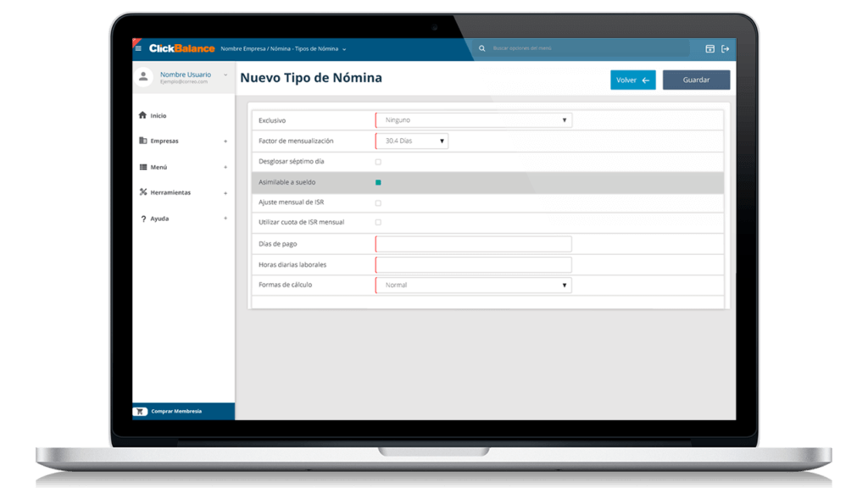Click the Guardar button
The width and height of the screenshot is (868, 488).
click(696, 80)
